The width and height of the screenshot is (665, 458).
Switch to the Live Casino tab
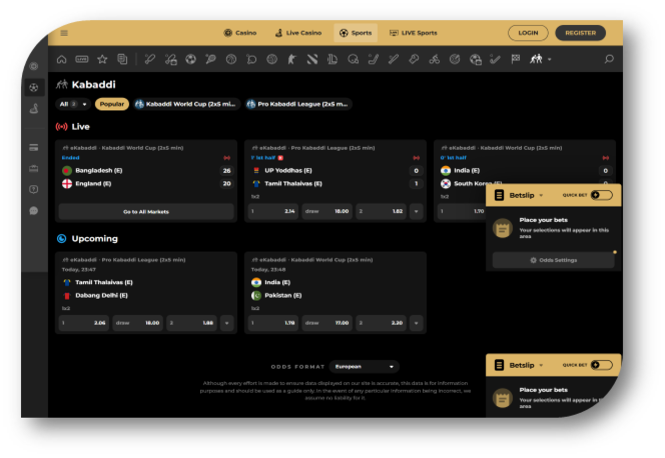(x=299, y=33)
